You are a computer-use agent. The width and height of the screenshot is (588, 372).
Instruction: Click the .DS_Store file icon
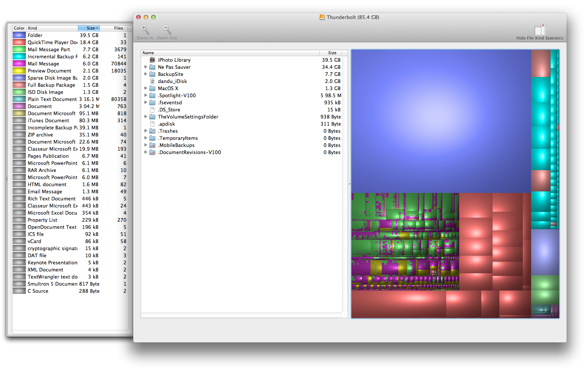pyautogui.click(x=152, y=110)
